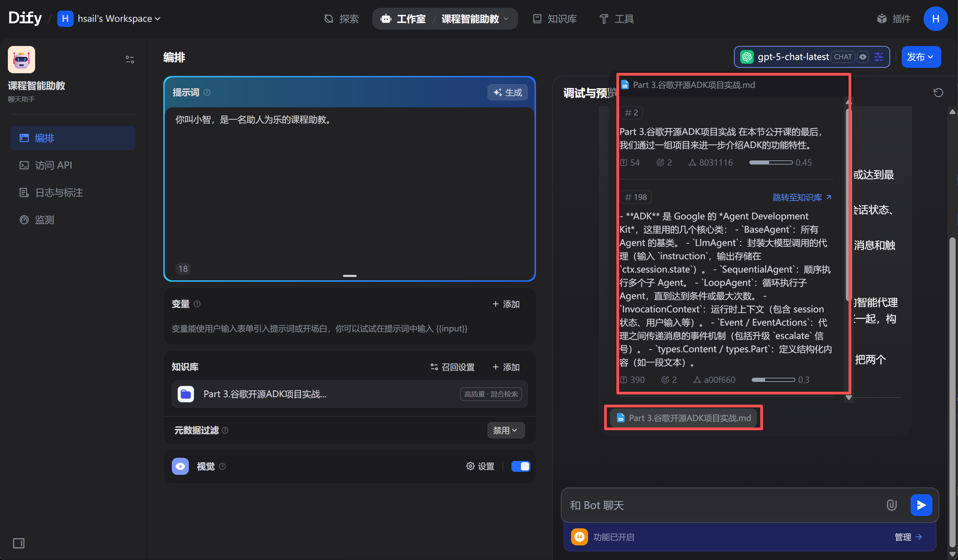The width and height of the screenshot is (958, 560).
Task: Click the 视觉 help icon
Action: pos(222,466)
